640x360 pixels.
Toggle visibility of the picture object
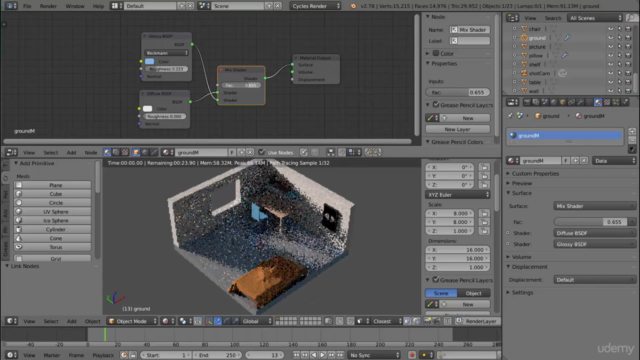pyautogui.click(x=611, y=47)
